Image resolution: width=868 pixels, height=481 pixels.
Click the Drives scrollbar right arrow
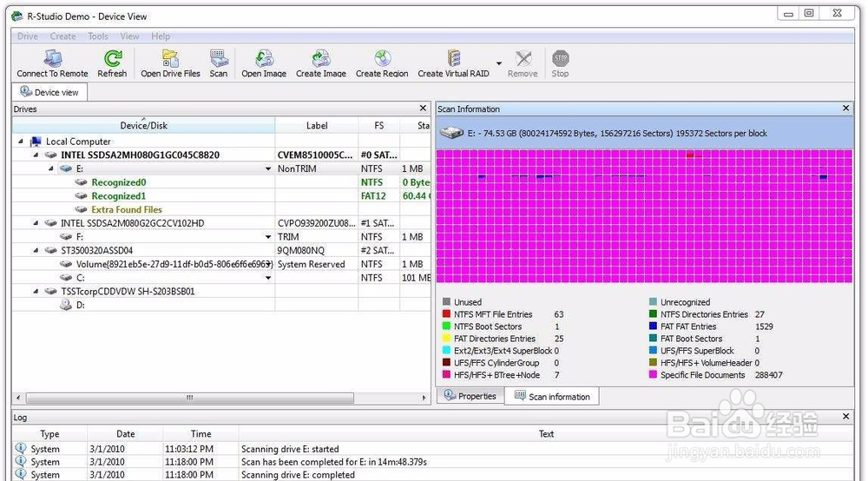click(424, 398)
